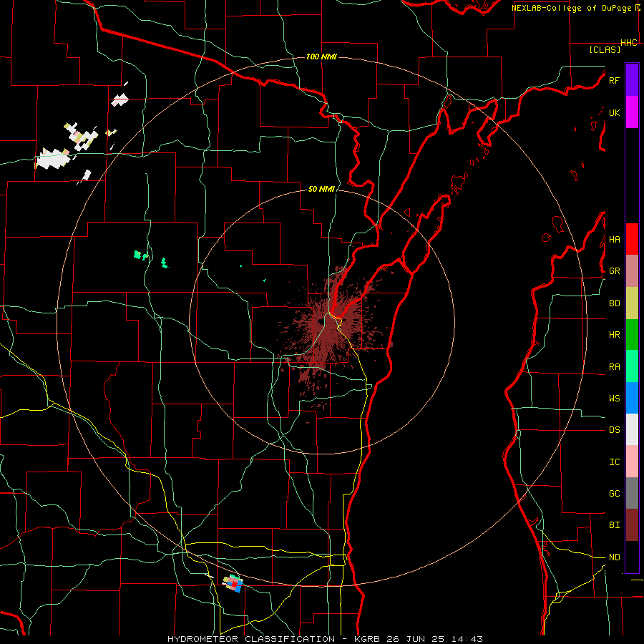Click the ND black legend swatch

tap(632, 557)
